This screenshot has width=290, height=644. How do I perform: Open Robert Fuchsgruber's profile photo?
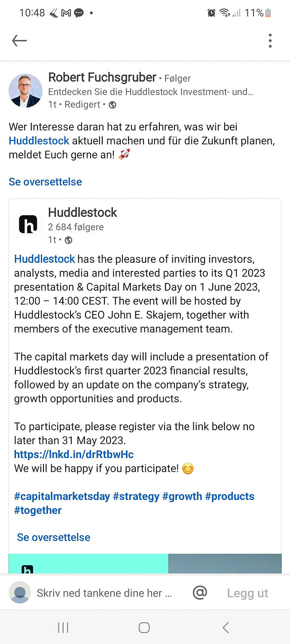click(26, 91)
